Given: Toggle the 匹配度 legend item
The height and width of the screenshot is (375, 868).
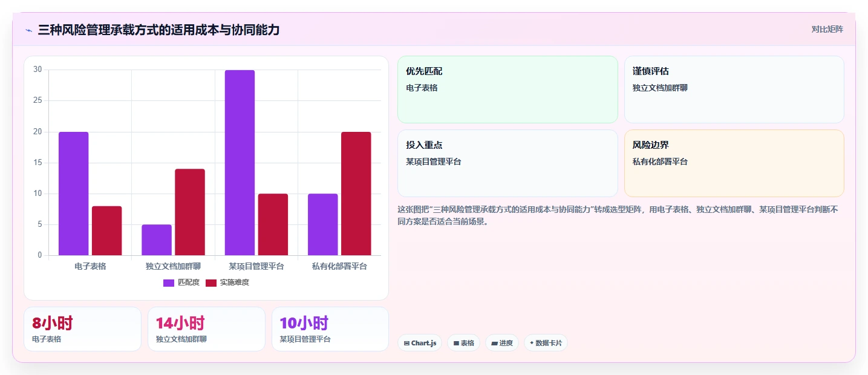Looking at the screenshot, I should [x=181, y=282].
